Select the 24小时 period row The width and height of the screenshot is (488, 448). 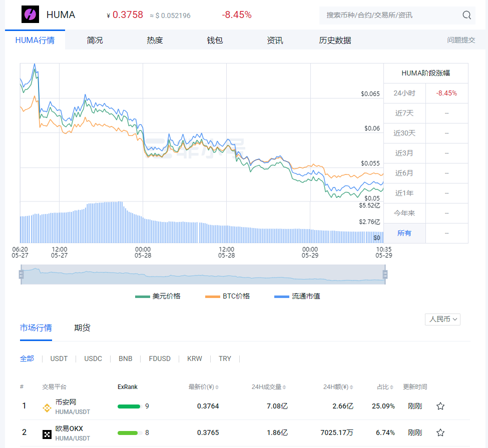tap(426, 93)
